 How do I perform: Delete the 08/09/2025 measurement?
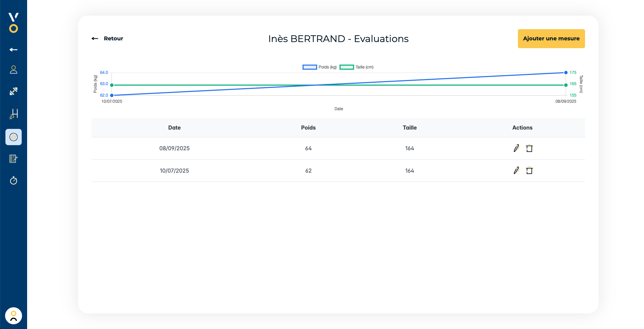pos(529,148)
